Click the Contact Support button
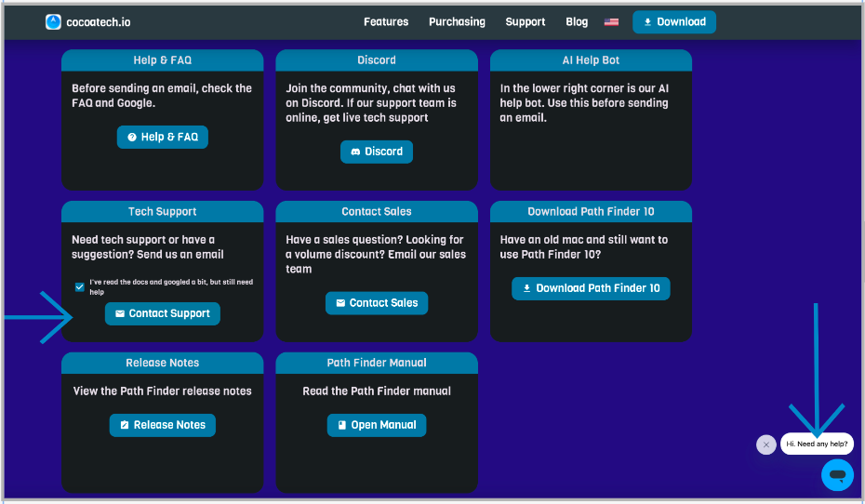Image resolution: width=865 pixels, height=504 pixels. [x=162, y=313]
